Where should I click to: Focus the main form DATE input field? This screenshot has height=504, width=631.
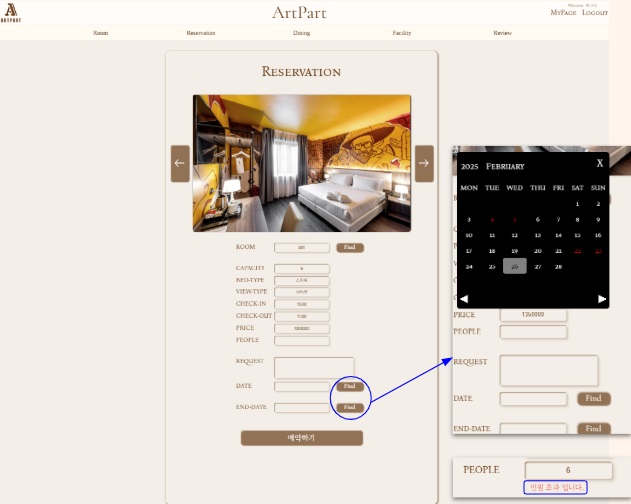pyautogui.click(x=302, y=386)
